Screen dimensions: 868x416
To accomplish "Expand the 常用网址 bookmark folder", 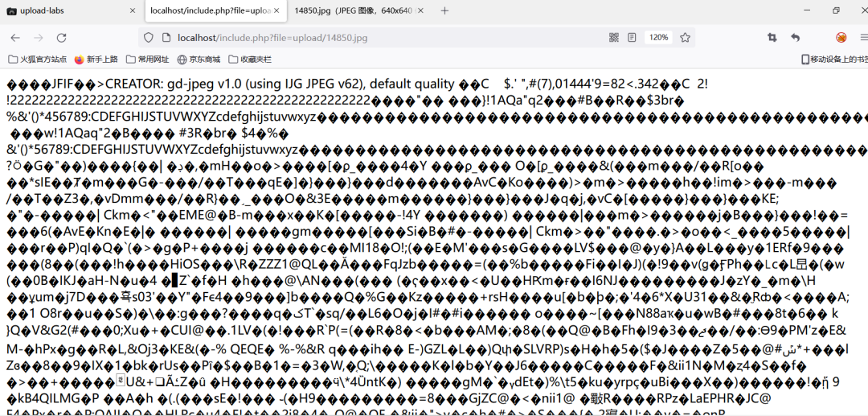I will click(147, 60).
